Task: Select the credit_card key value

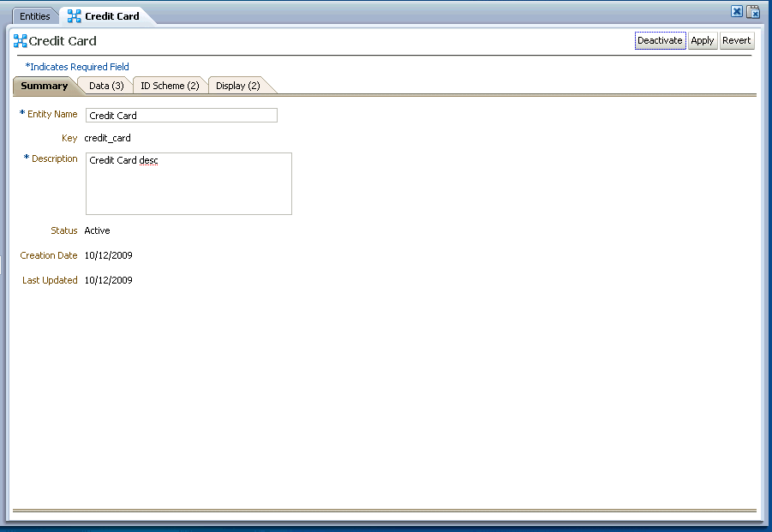Action: (x=107, y=137)
